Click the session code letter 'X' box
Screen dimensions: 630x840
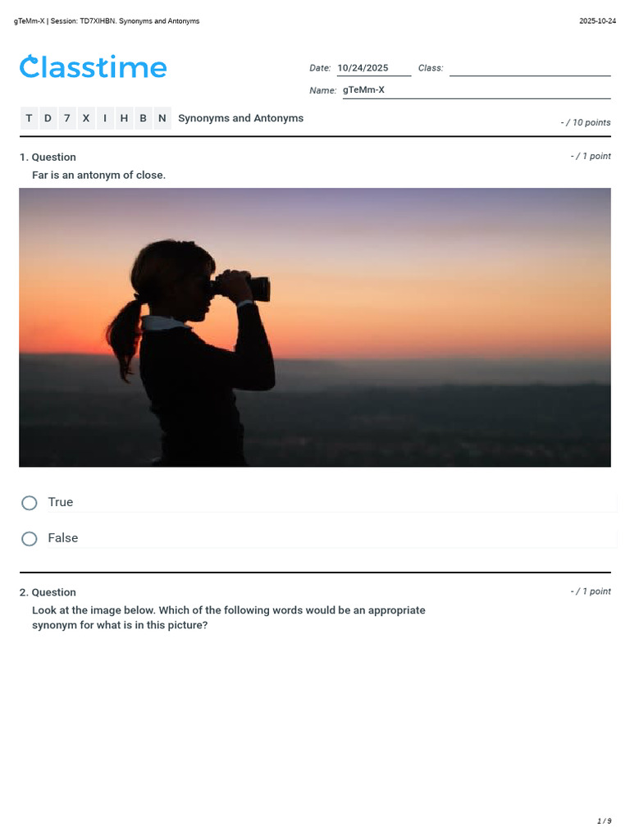85,118
